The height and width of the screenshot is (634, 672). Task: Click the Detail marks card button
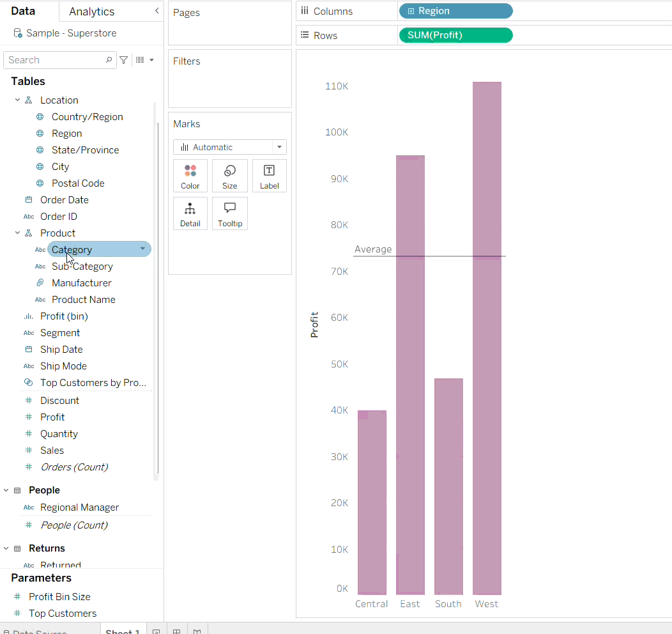click(x=190, y=213)
